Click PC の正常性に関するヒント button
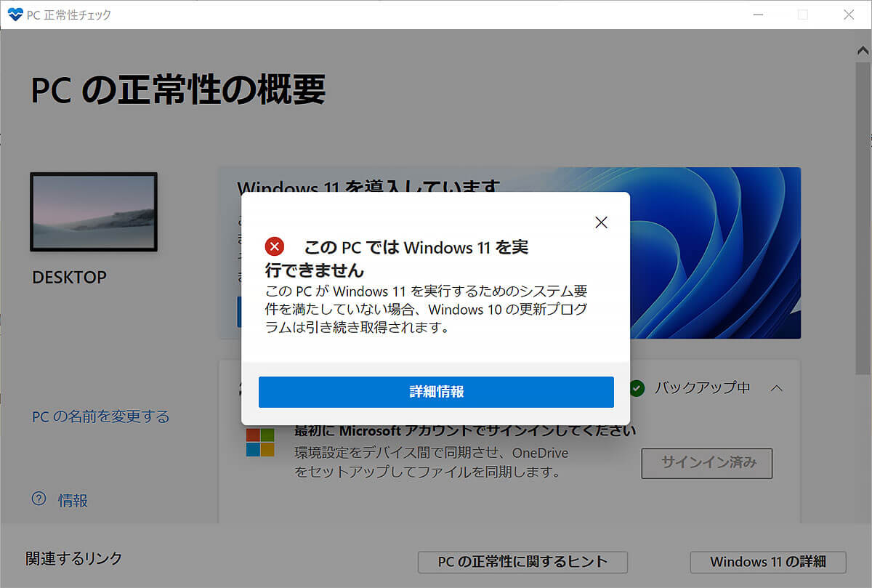This screenshot has width=872, height=588. click(522, 562)
